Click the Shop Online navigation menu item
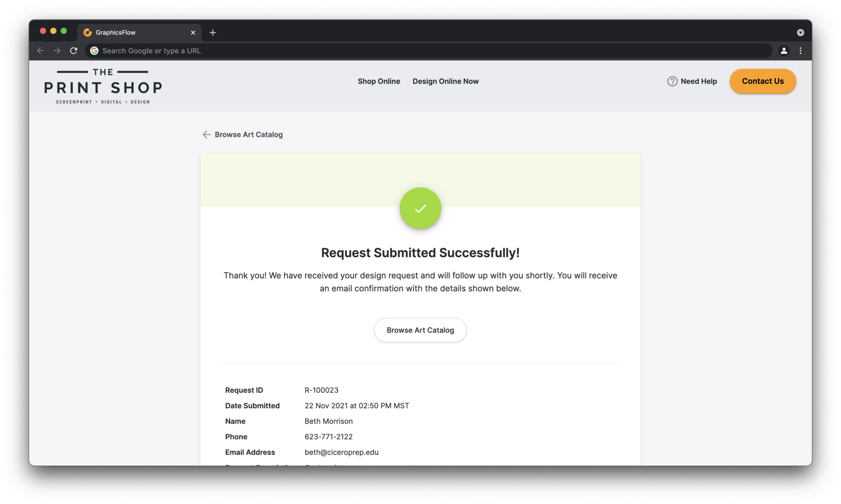This screenshot has height=504, width=841. [x=379, y=81]
